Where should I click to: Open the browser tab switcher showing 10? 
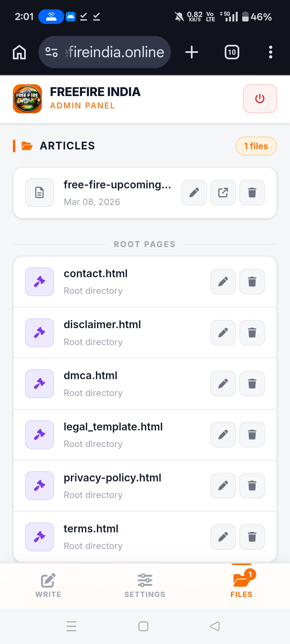coord(231,52)
